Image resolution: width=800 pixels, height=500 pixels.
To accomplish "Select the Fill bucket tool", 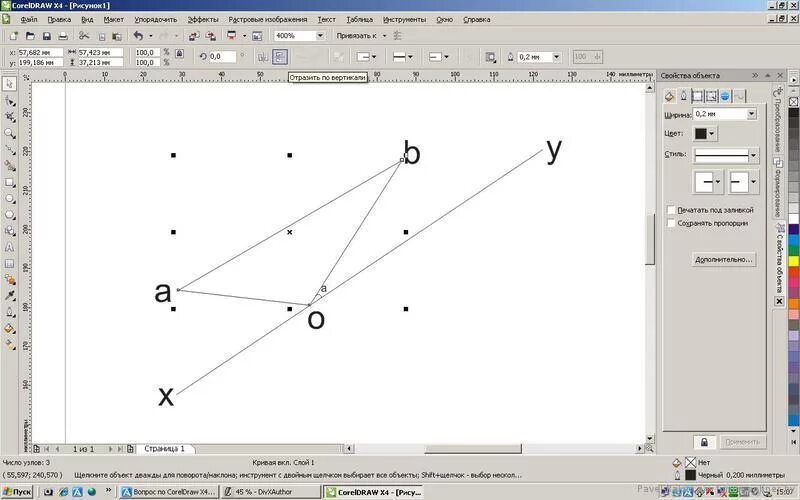I will [10, 329].
